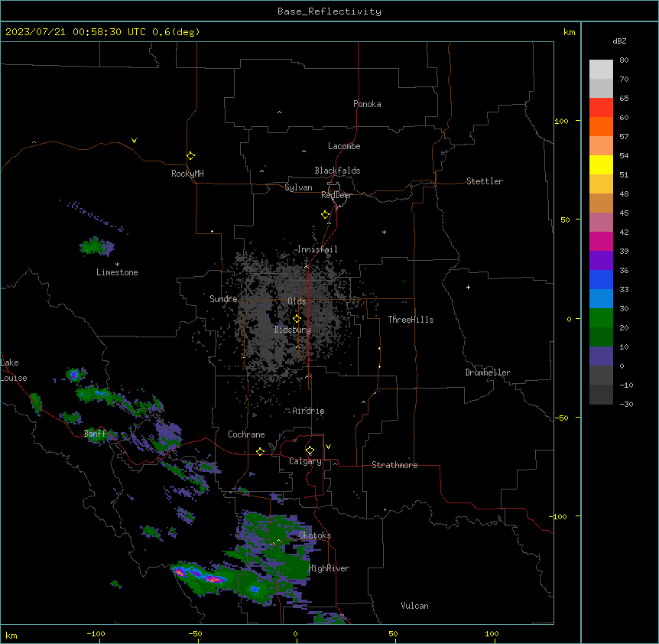Select the Lacombe city label

pos(344,146)
